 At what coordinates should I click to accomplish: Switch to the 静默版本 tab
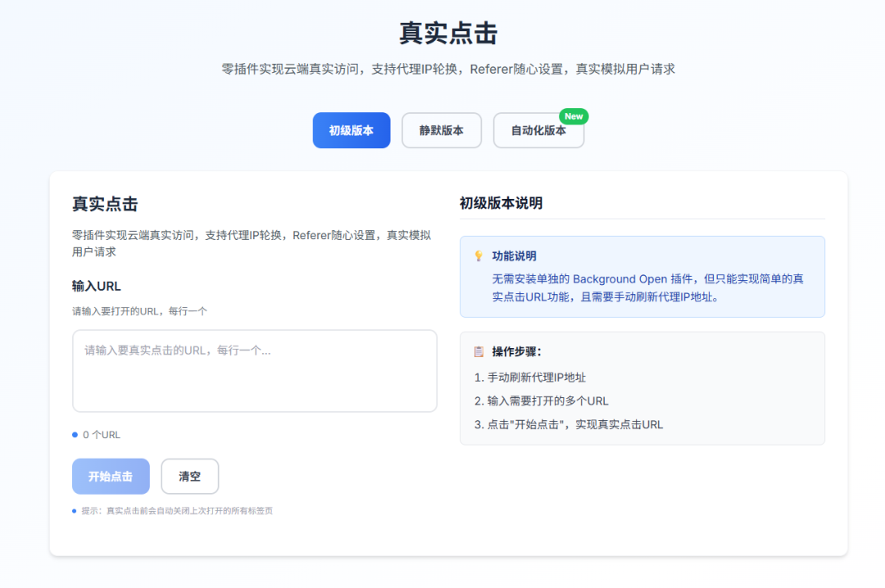(x=441, y=129)
